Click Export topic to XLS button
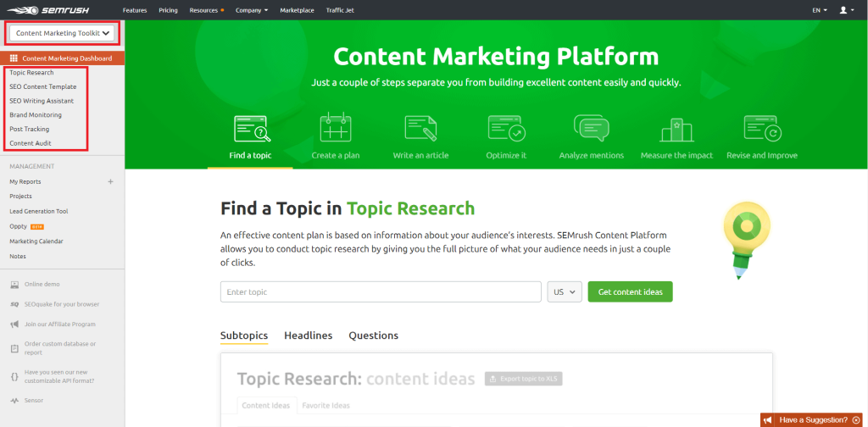868x427 pixels. point(524,379)
